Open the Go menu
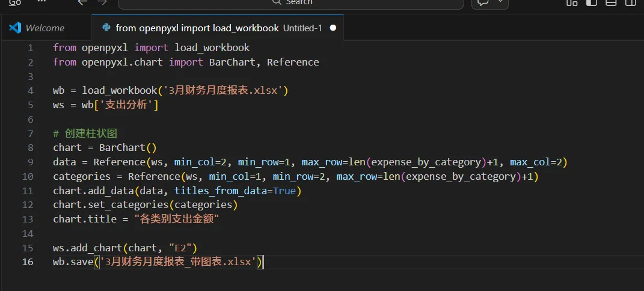The height and width of the screenshot is (291, 644). [x=15, y=2]
